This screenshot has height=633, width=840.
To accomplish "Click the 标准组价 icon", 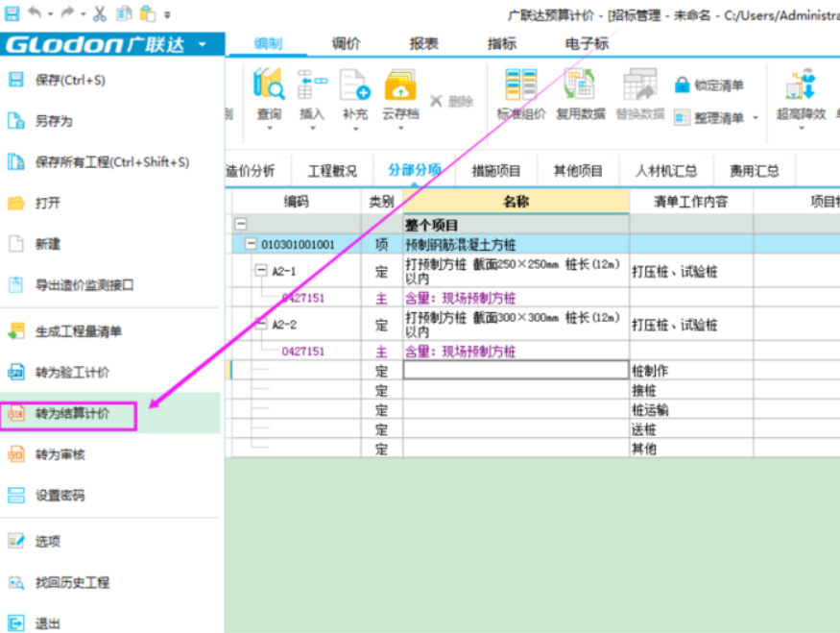I will (x=521, y=86).
